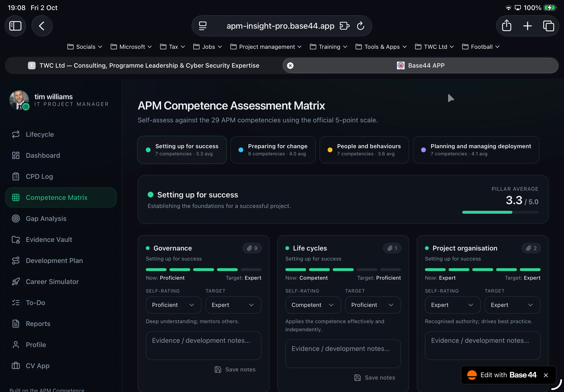Screen dimensions: 564x392
Task: Open Life cycles target Proficient dropdown
Action: [x=373, y=305]
